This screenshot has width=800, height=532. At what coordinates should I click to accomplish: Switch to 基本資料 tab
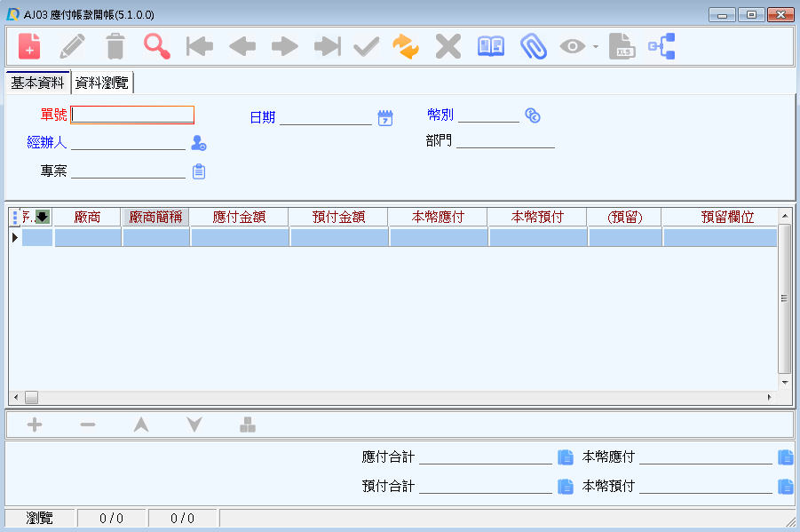coord(38,83)
